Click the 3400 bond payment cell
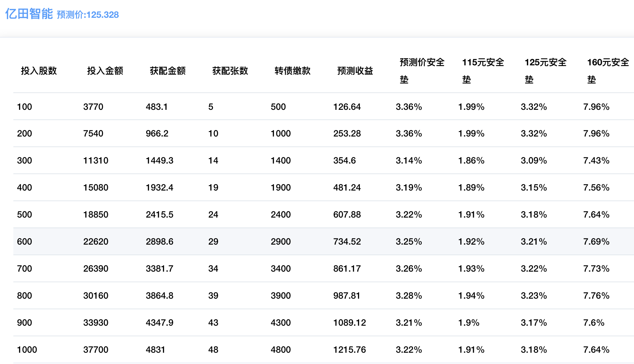This screenshot has height=364, width=634. pos(281,269)
